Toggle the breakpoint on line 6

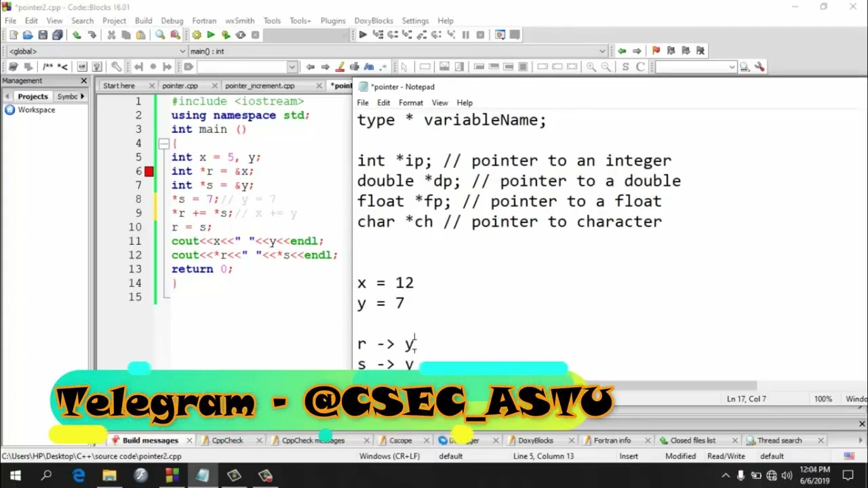click(149, 171)
